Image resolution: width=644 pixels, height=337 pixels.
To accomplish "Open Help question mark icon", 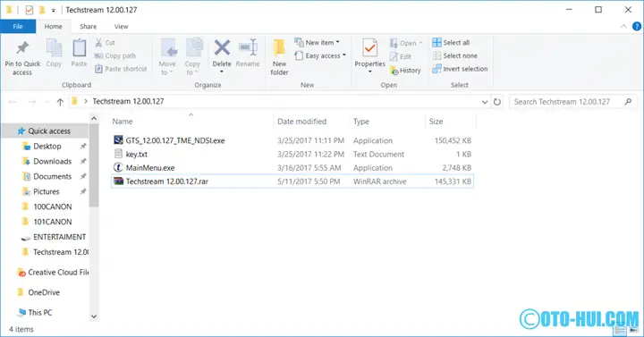I will [637, 26].
